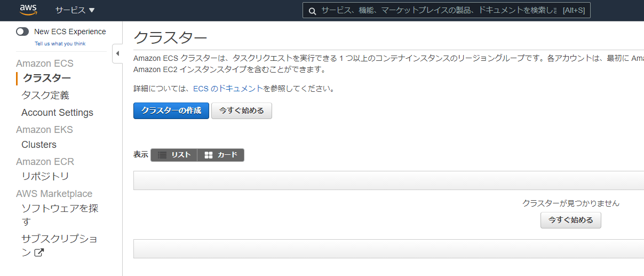Viewport: 644px width, 276px height.
Task: Open Account Settings in the sidebar
Action: tap(57, 113)
